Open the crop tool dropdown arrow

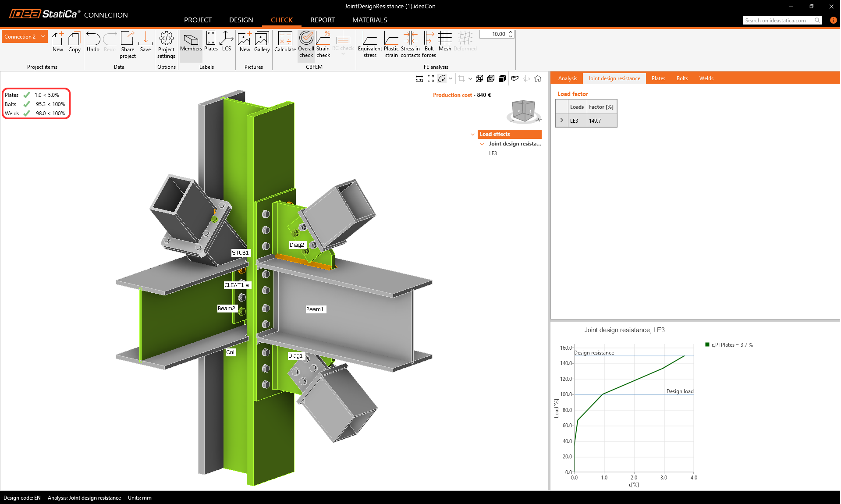coord(470,78)
